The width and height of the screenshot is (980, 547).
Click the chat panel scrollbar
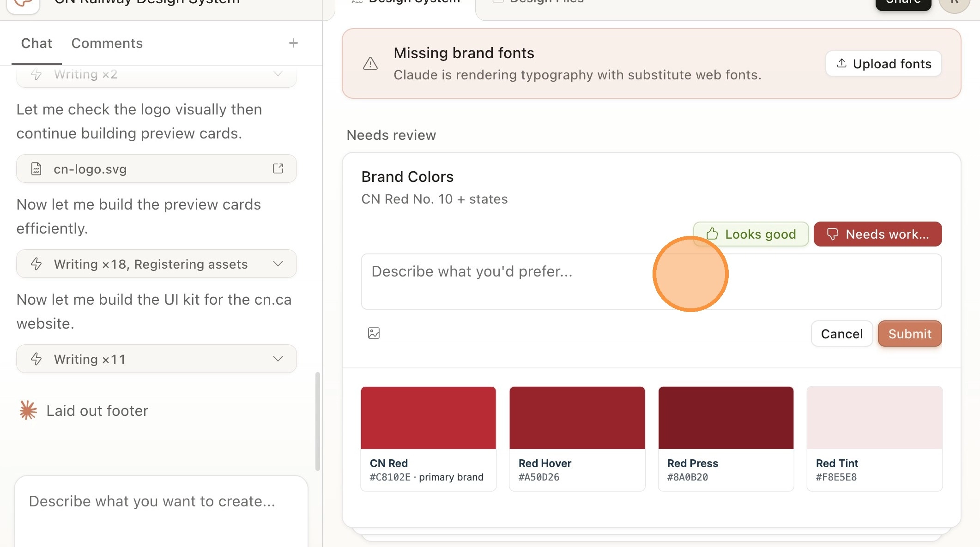[x=317, y=421]
